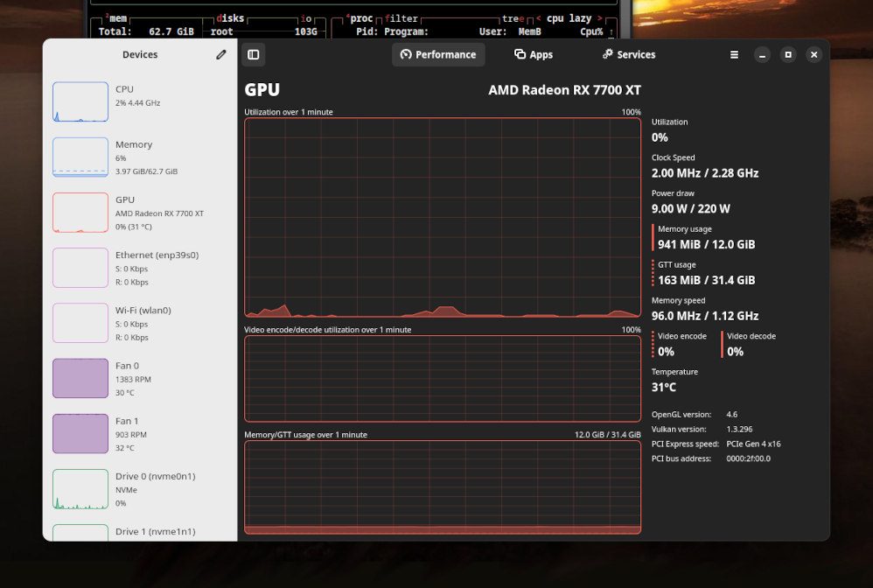The width and height of the screenshot is (873, 588).
Task: Click the Program: column header in the terminal
Action: (406, 31)
